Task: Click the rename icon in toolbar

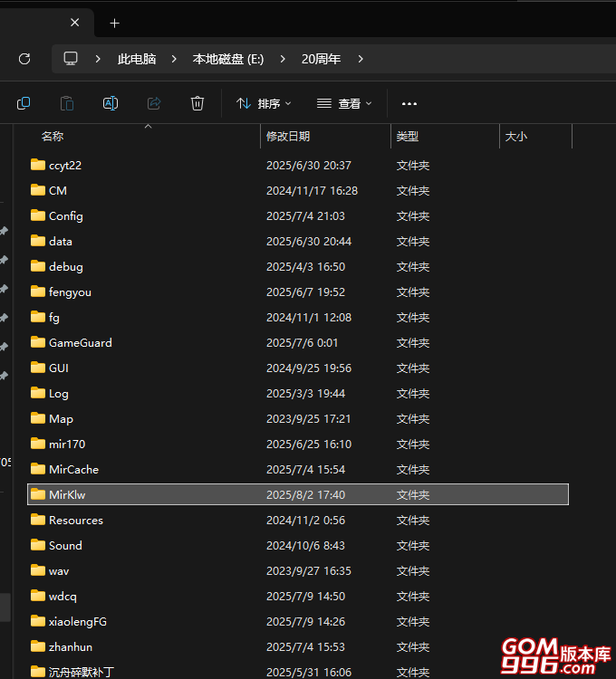Action: click(111, 103)
